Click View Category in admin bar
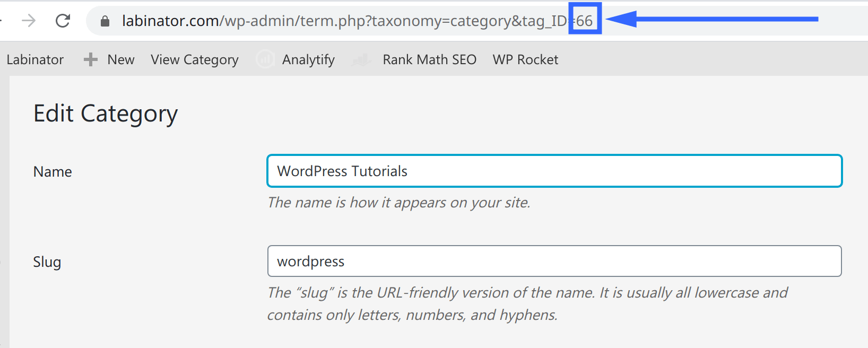The image size is (868, 348). pyautogui.click(x=195, y=60)
